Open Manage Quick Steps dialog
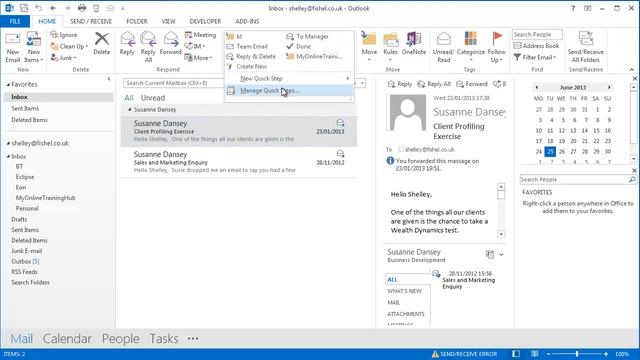Viewport: 640px width, 360px height. [289, 91]
